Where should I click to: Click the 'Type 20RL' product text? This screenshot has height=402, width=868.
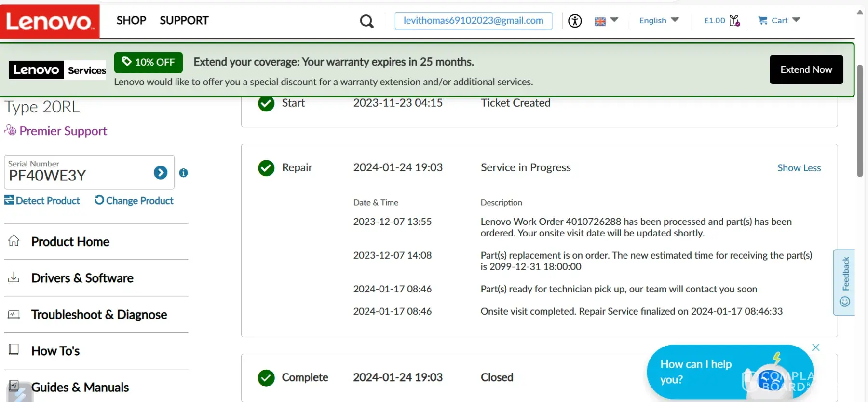click(x=42, y=107)
